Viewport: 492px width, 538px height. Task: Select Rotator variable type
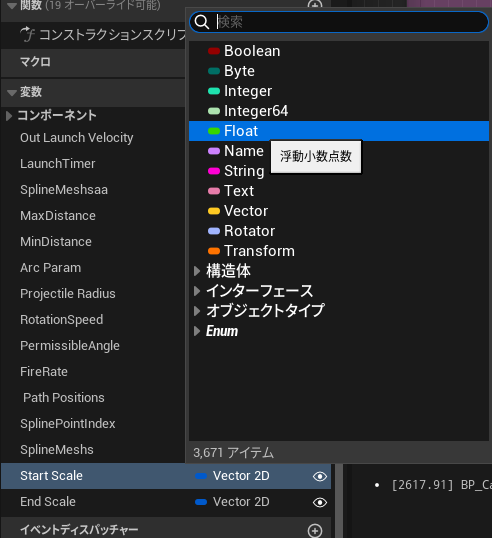pos(339,231)
